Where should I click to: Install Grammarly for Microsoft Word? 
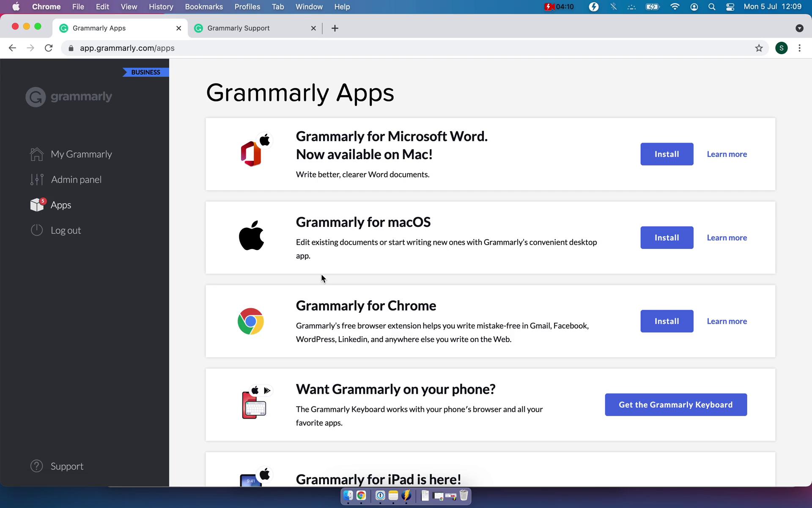[667, 154]
